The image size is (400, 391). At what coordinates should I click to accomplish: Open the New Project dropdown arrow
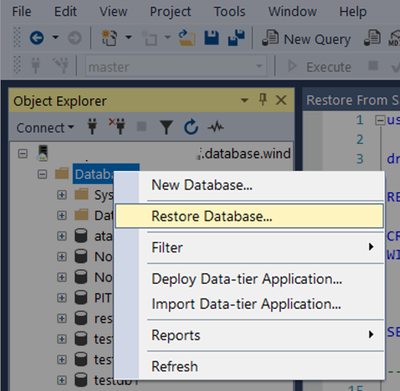tap(128, 38)
